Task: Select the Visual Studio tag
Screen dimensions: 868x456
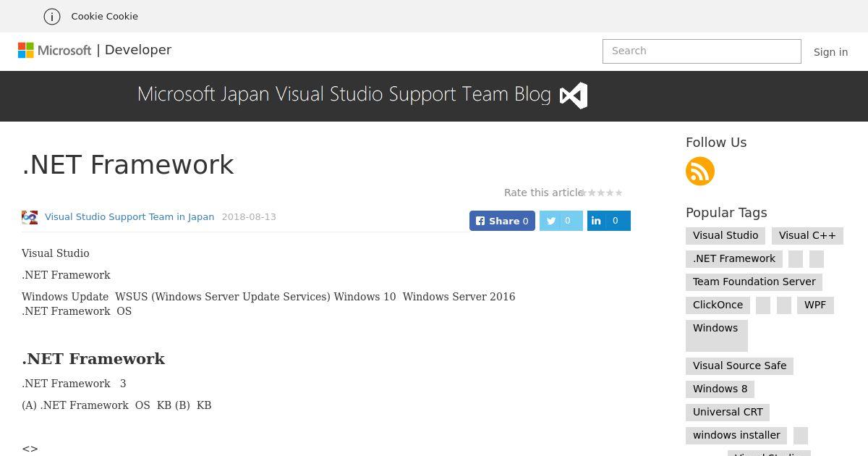Action: click(x=726, y=235)
